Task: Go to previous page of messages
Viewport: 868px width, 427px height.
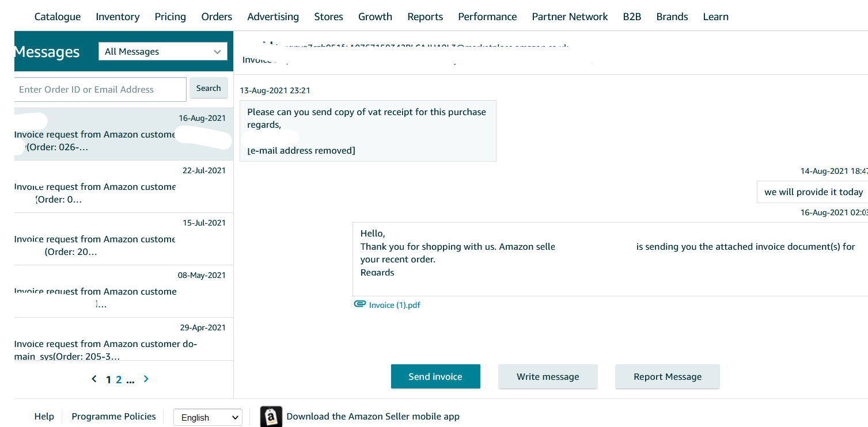Action: (94, 379)
